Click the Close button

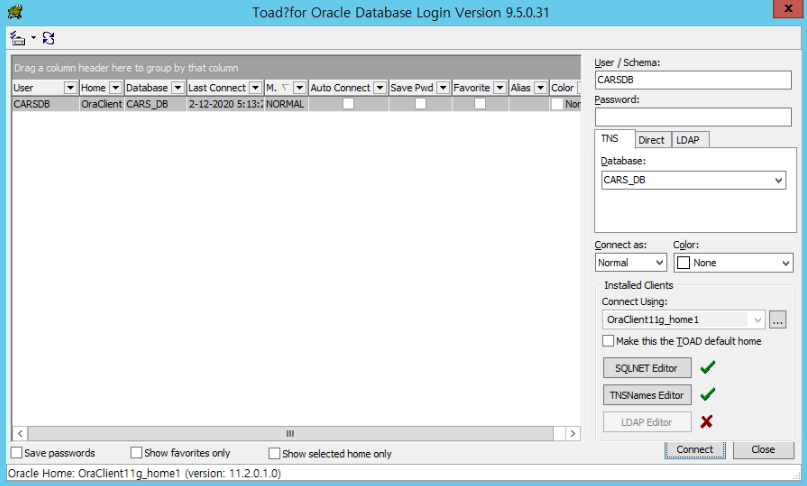[763, 449]
